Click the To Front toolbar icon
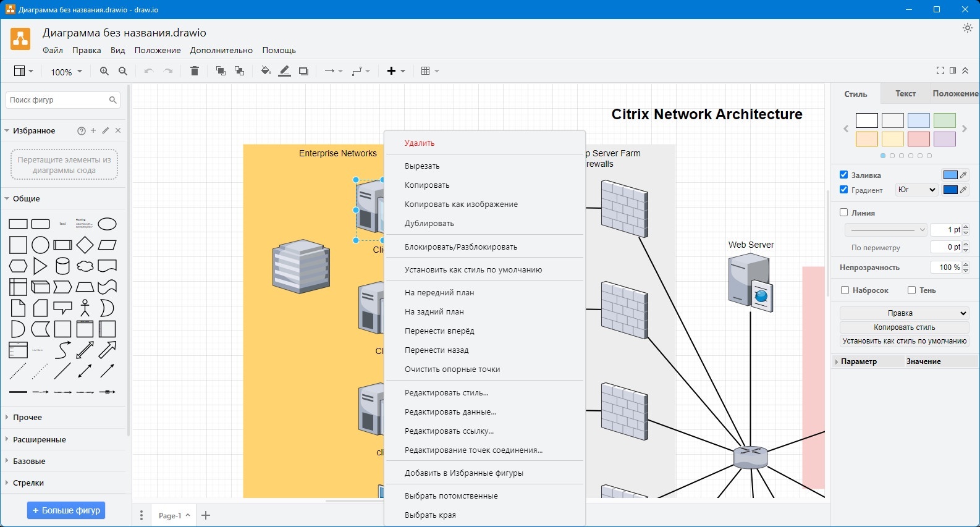This screenshot has width=980, height=527. tap(221, 71)
